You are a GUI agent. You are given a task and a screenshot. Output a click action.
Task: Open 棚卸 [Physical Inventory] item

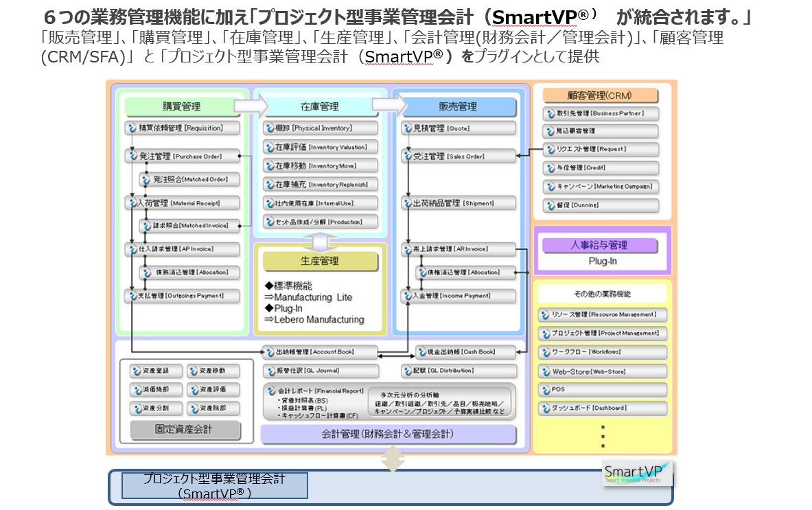coord(320,128)
